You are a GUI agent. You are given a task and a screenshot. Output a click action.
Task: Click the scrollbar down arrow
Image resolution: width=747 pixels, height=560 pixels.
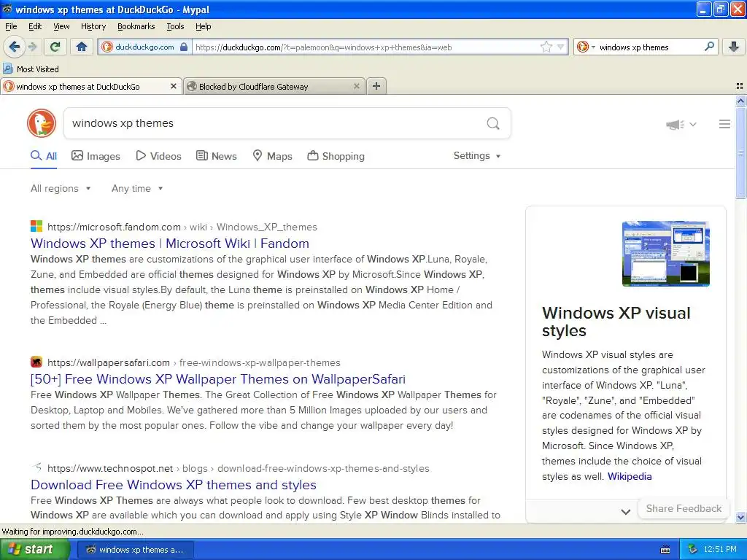click(740, 517)
